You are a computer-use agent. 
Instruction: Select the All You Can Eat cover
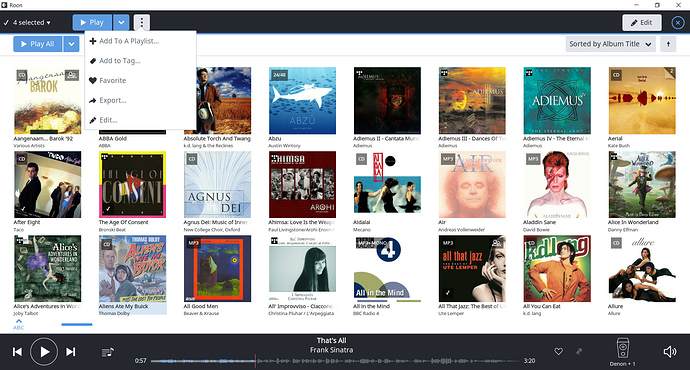point(557,268)
